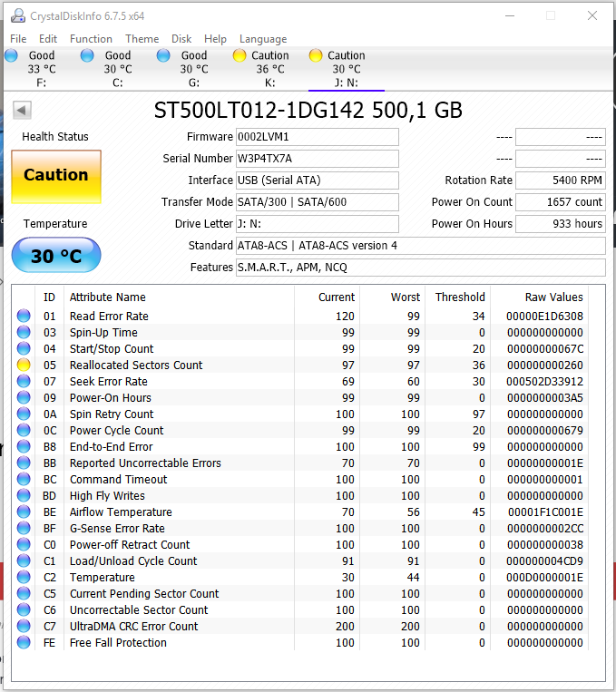Open the Function menu
This screenshot has width=616, height=692.
pyautogui.click(x=91, y=39)
